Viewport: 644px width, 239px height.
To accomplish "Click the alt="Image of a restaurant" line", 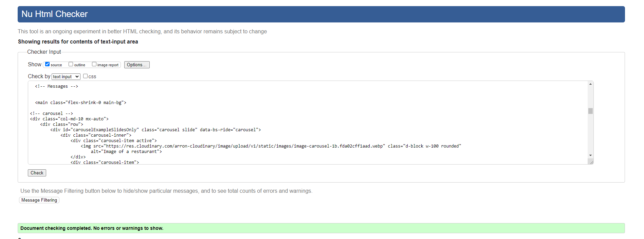I will click(x=126, y=152).
